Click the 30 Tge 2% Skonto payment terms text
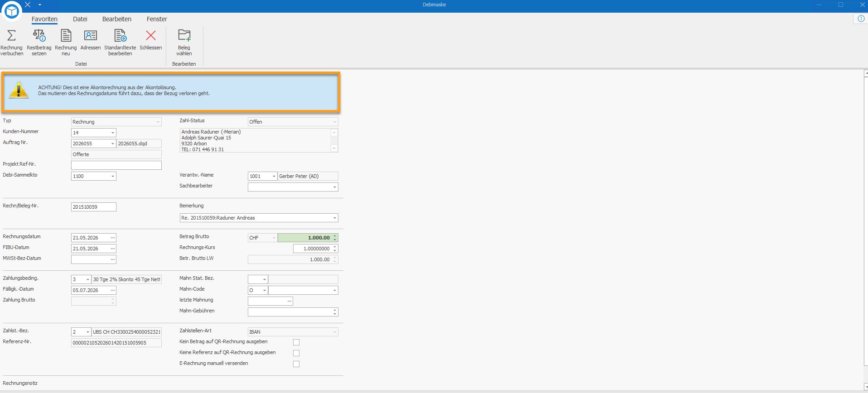Viewport: 868px width, 393px height. click(x=126, y=279)
